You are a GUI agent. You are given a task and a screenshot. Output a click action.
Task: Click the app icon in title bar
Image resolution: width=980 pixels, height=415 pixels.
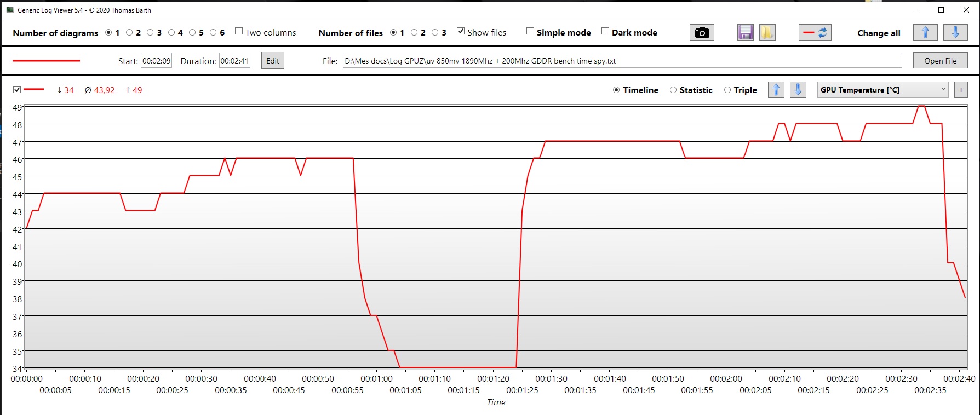(10, 10)
